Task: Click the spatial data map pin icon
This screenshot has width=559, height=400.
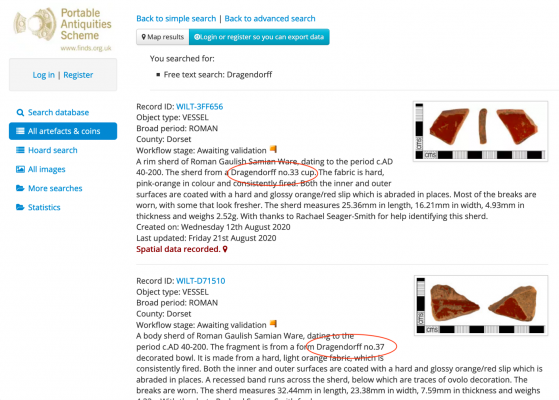Action: coord(225,249)
